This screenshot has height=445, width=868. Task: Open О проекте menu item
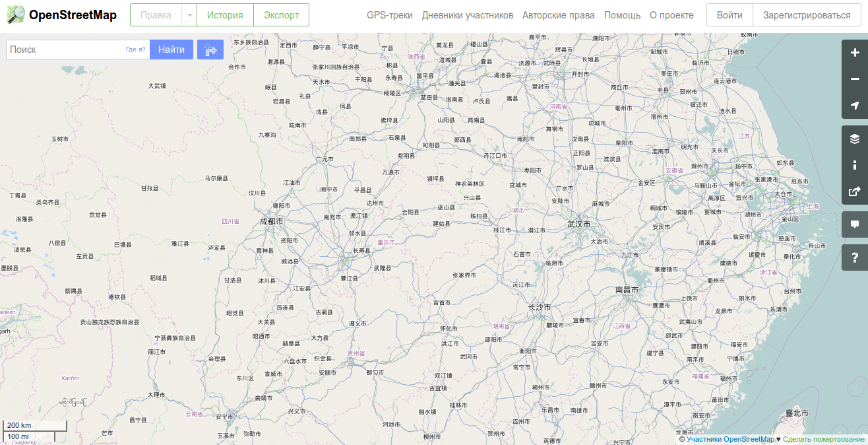(x=671, y=15)
